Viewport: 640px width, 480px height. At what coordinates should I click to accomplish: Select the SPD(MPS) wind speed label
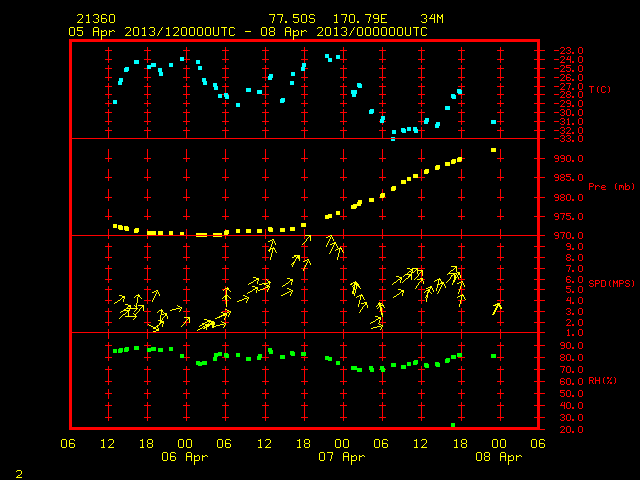point(611,283)
